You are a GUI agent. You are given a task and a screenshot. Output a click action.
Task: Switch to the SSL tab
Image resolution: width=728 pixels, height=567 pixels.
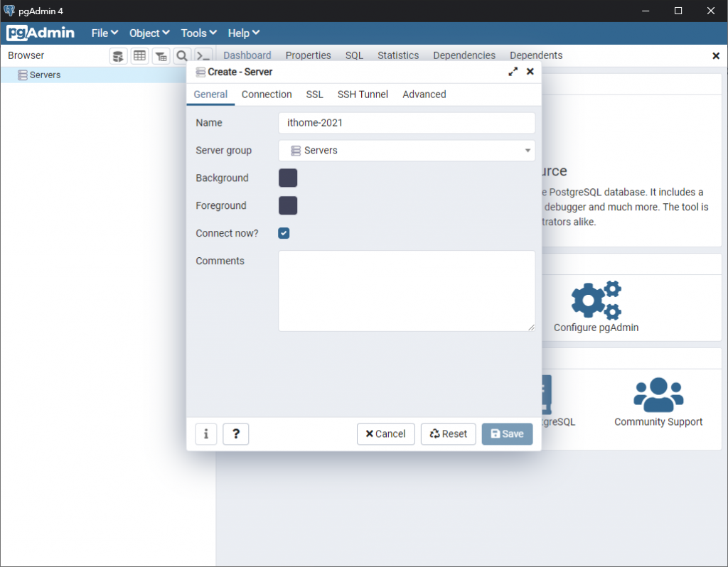(314, 94)
